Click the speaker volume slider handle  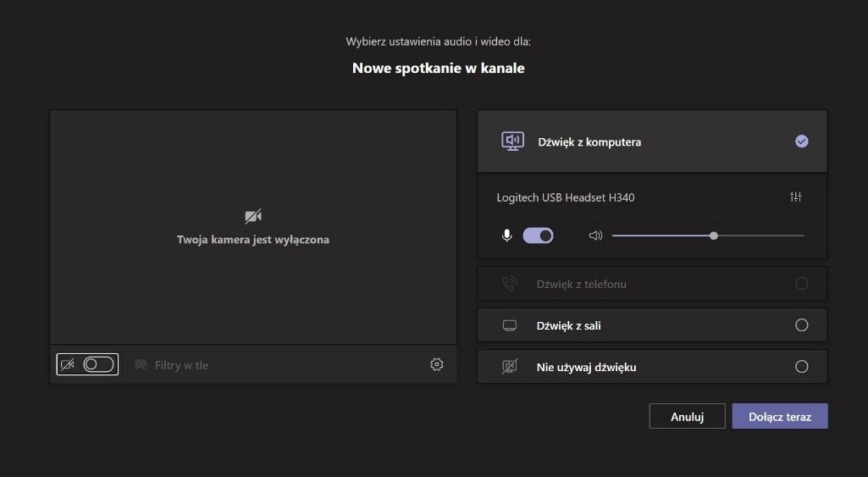714,236
